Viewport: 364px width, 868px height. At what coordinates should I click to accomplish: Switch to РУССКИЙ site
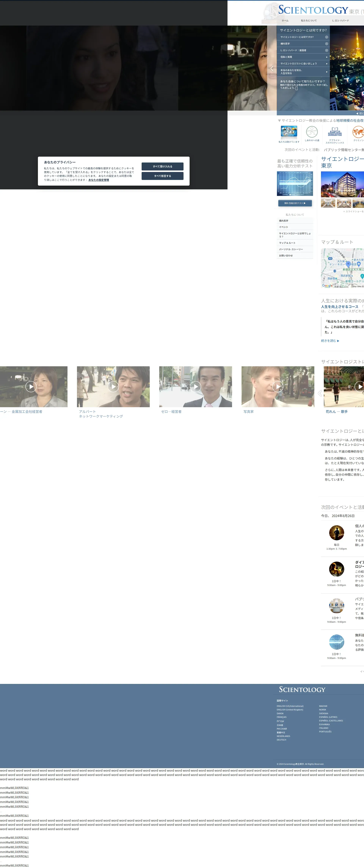click(x=282, y=729)
